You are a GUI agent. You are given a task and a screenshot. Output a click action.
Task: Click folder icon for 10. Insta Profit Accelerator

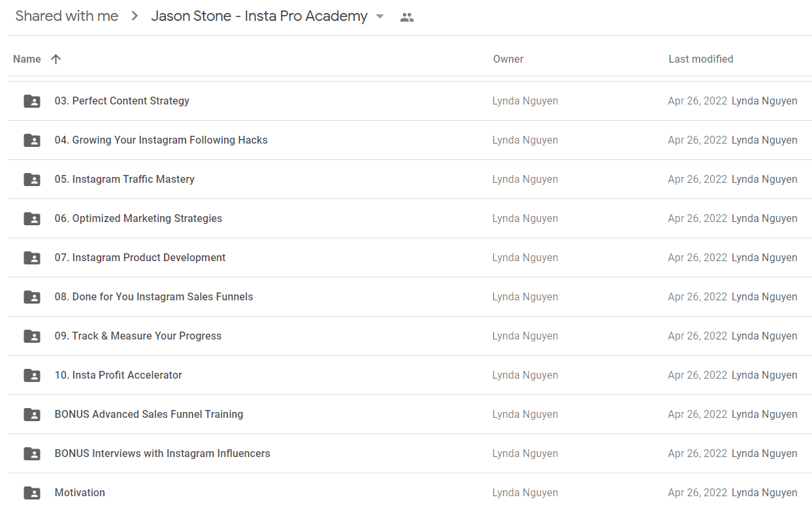coord(31,375)
